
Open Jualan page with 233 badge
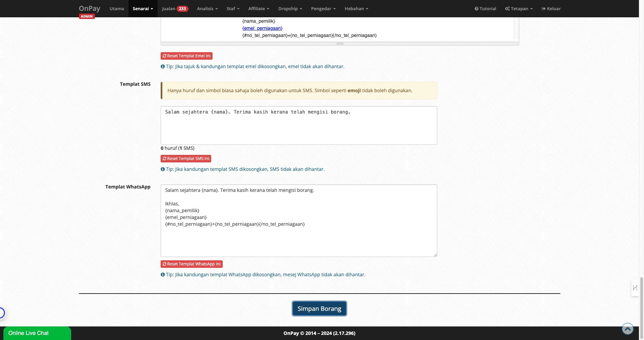coord(175,8)
